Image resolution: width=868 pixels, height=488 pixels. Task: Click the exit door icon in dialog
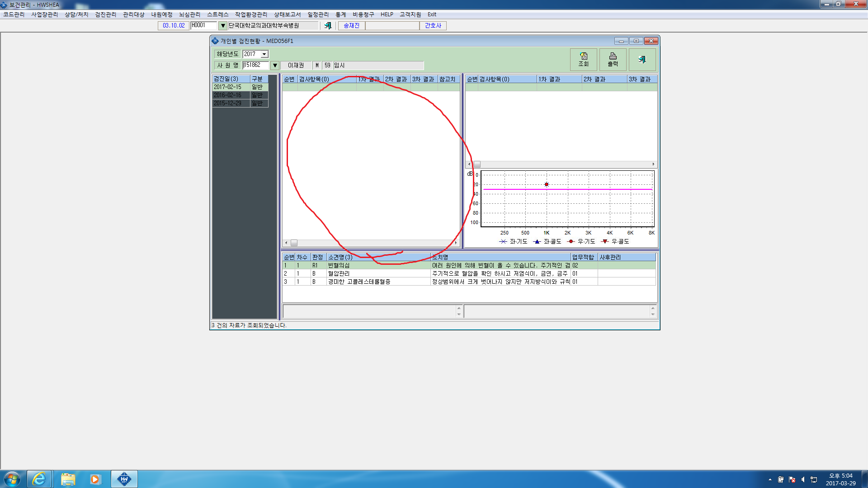[x=642, y=60]
